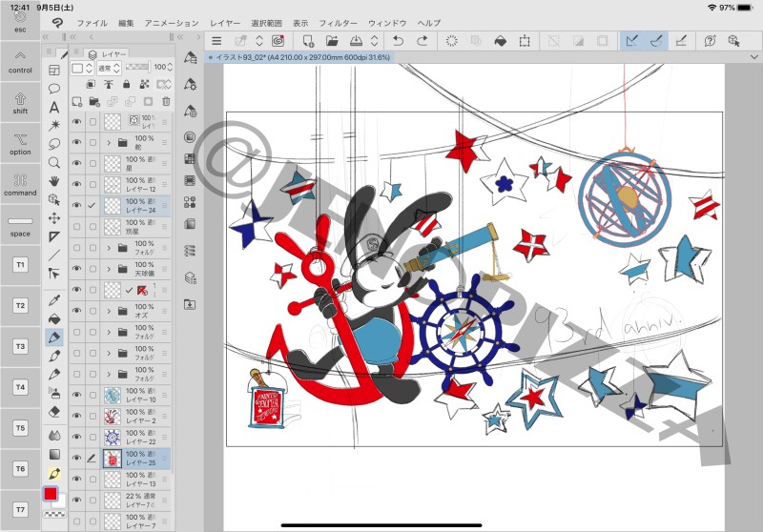Hide the レイヤー 24 layer
Viewport: 763px width, 532px height.
point(77,205)
